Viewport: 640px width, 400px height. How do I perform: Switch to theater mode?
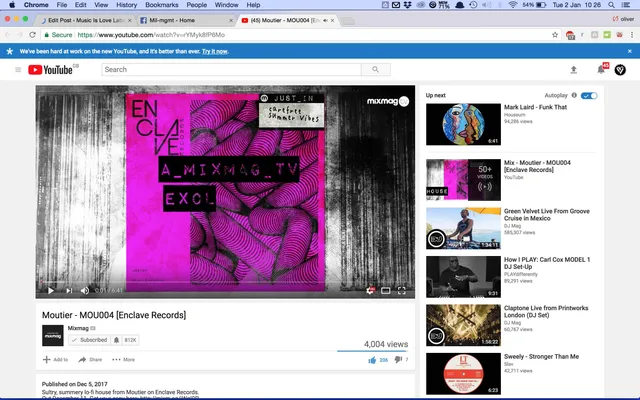(386, 291)
